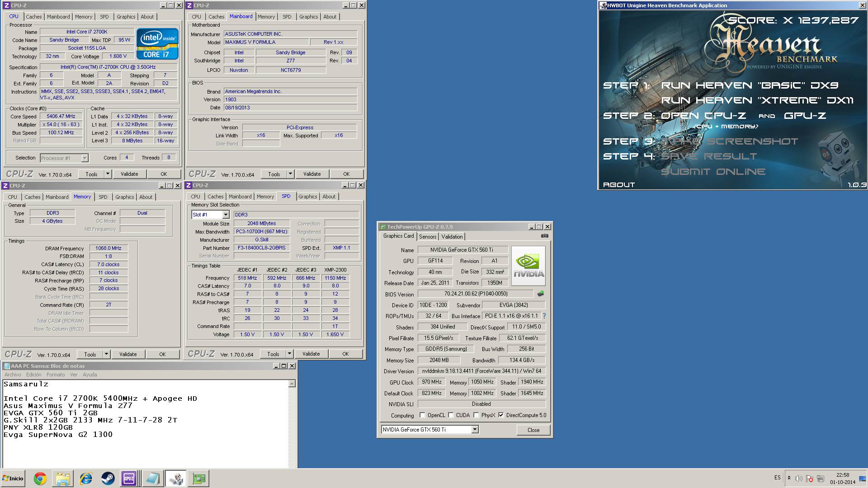The image size is (868, 488).
Task: Open the Ayuda menu in Notepad
Action: 90,375
